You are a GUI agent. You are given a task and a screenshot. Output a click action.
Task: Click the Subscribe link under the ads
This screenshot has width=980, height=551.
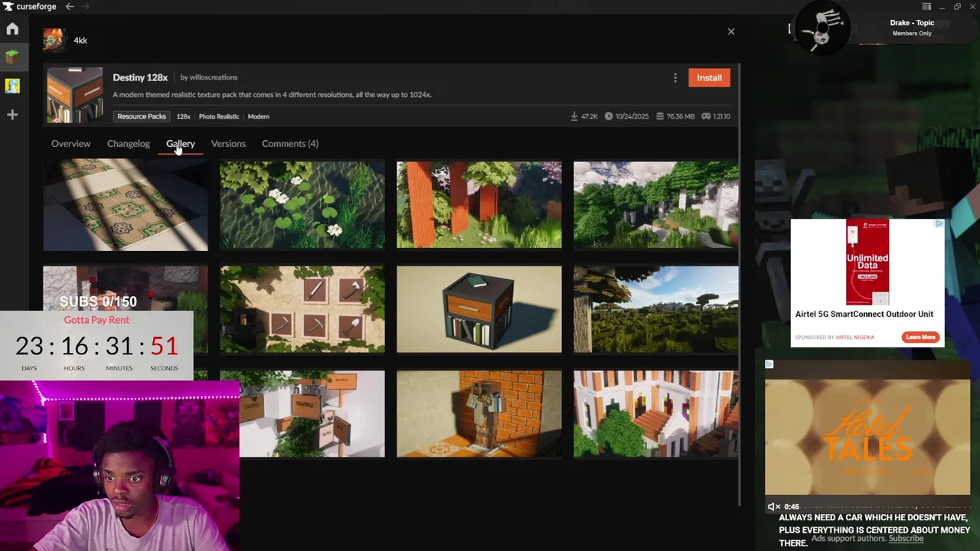tap(906, 539)
